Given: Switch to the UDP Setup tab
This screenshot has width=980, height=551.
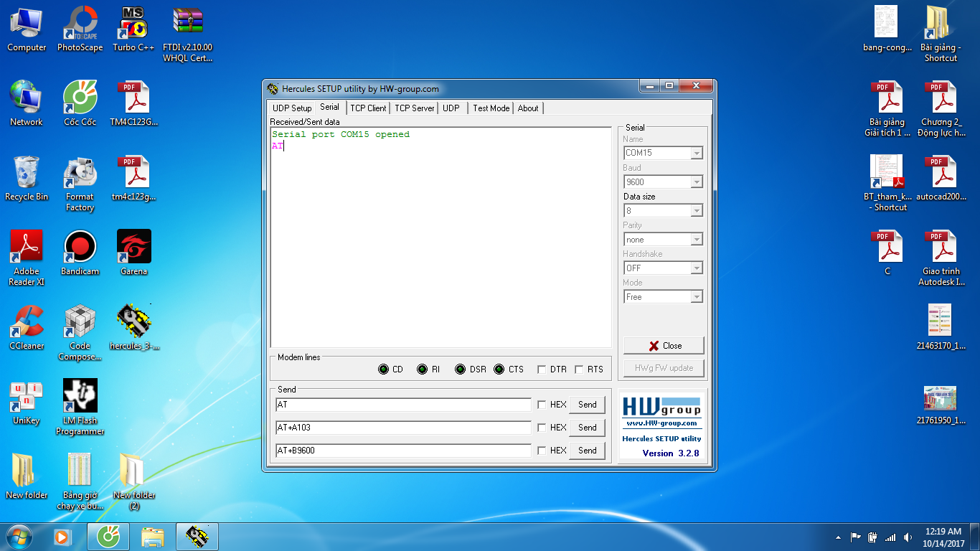Looking at the screenshot, I should point(292,108).
